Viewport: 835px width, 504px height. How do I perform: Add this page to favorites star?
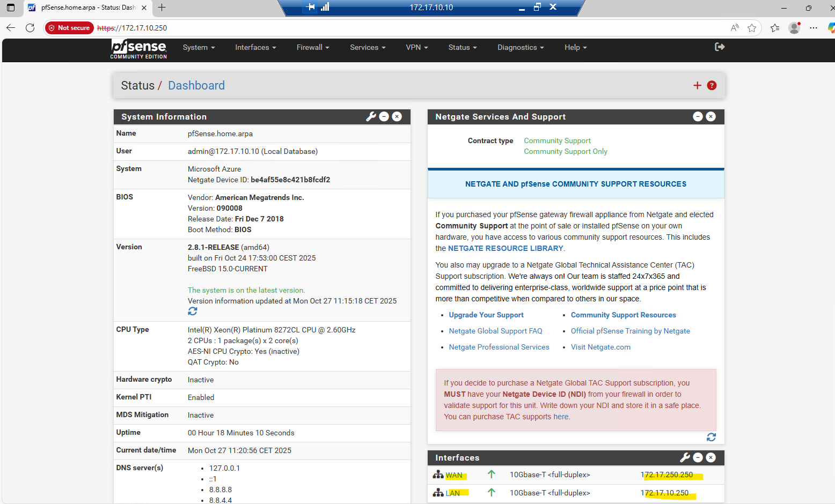[752, 28]
